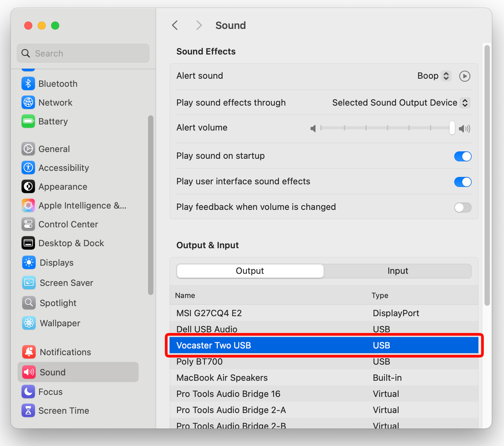Click the Network globe icon
The height and width of the screenshot is (446, 504).
tap(28, 102)
